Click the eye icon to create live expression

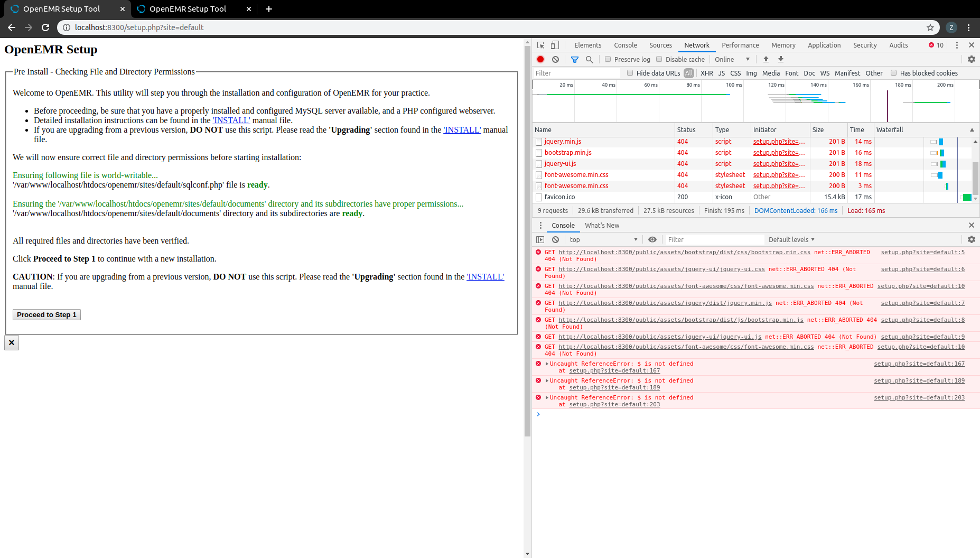point(652,239)
